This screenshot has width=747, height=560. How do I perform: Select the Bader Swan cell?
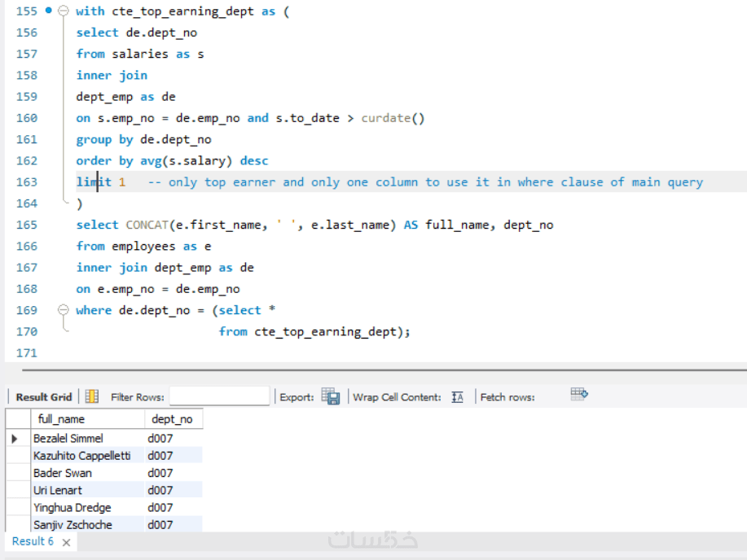pos(88,473)
